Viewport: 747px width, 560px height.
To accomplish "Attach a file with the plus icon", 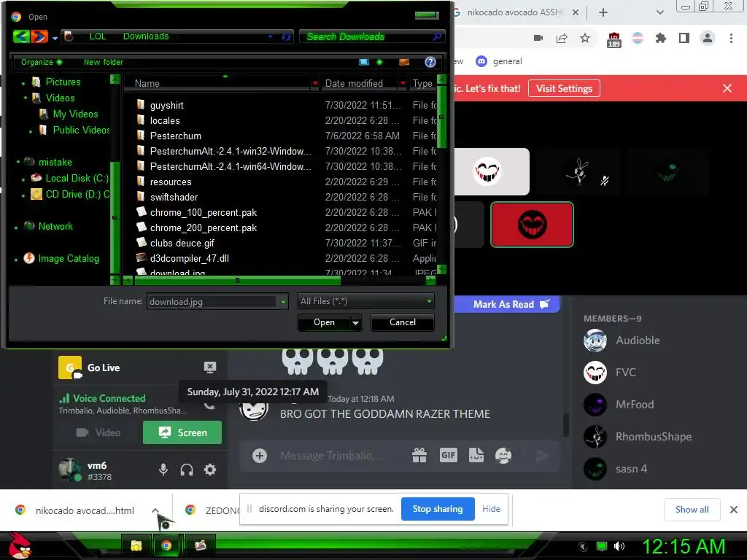I will [x=260, y=456].
